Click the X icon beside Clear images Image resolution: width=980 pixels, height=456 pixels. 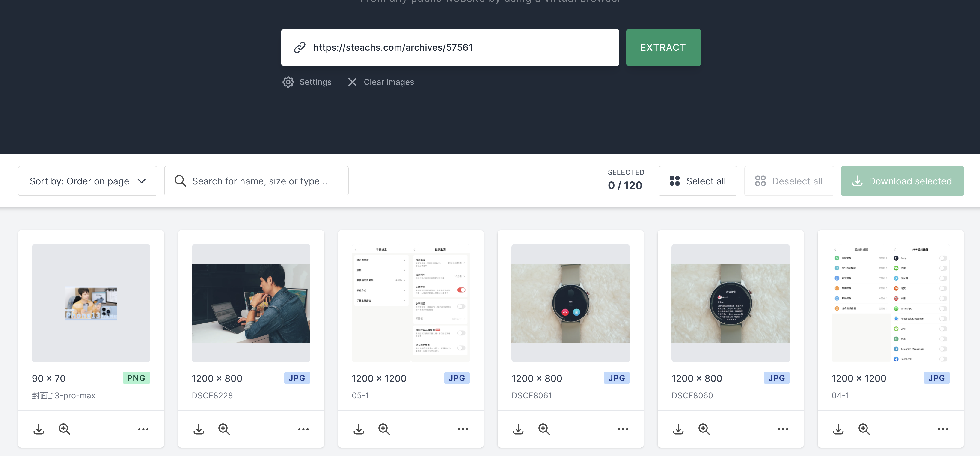pos(352,82)
